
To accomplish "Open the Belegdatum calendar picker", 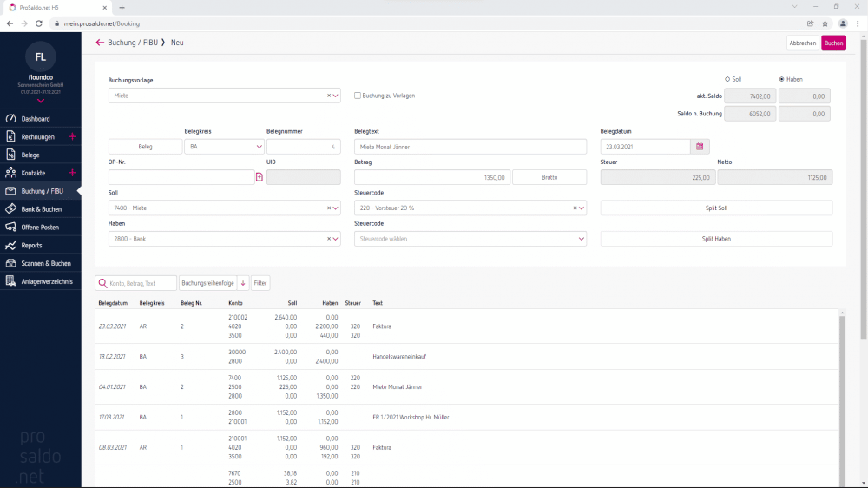I will coord(700,147).
